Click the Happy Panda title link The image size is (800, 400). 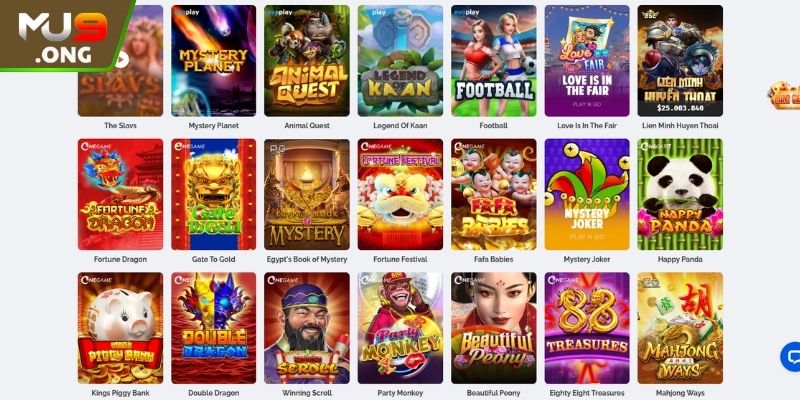(x=680, y=259)
